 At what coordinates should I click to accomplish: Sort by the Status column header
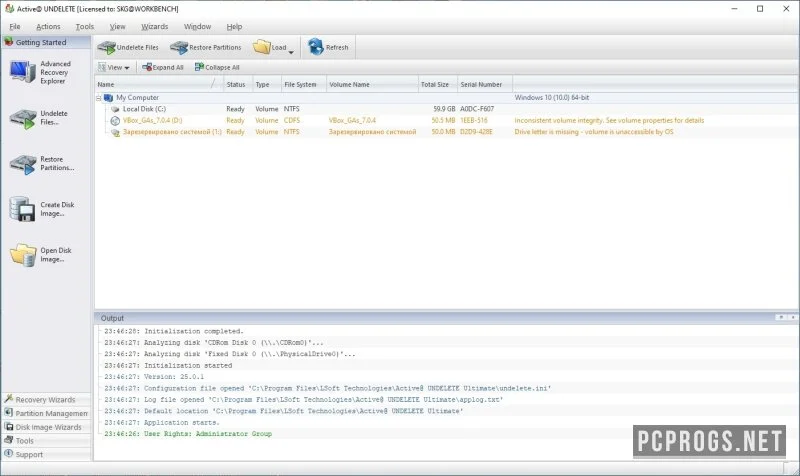coord(238,84)
